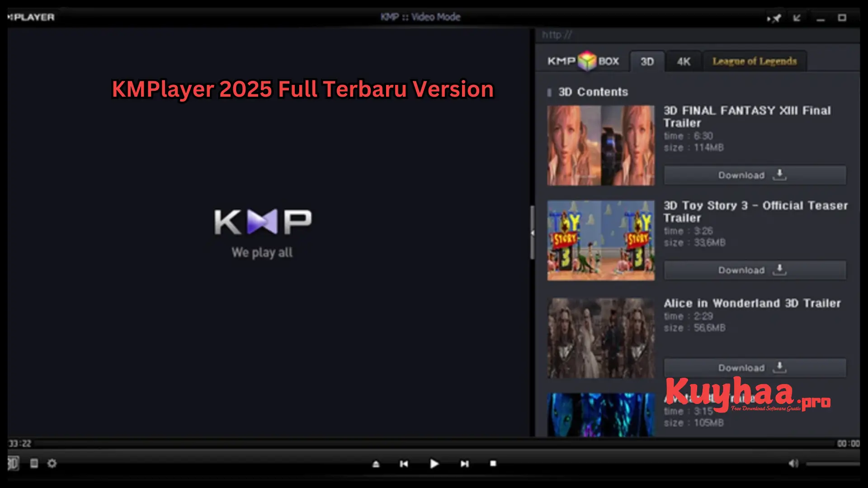The height and width of the screenshot is (488, 868).
Task: Download the Alice in Wonderland 3D Trailer
Action: coord(754,367)
